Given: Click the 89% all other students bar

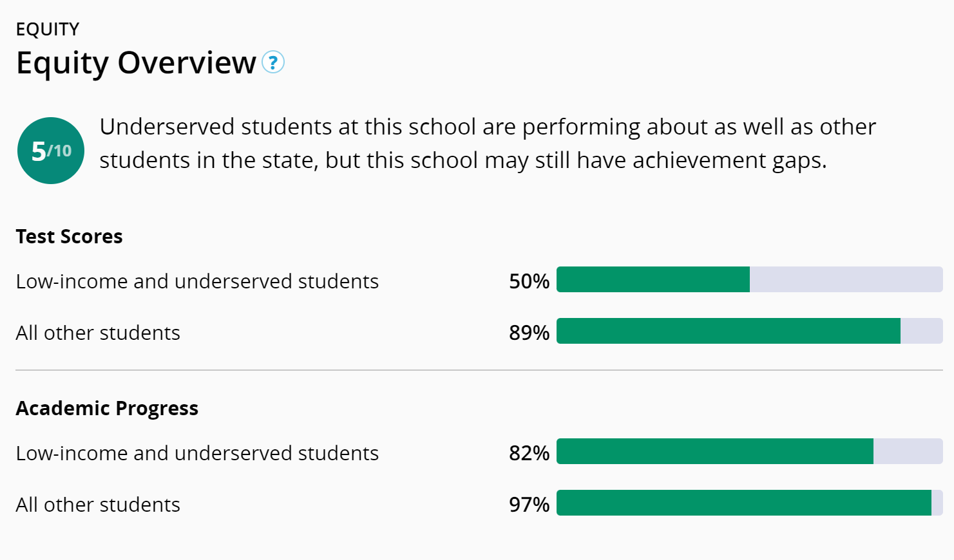Looking at the screenshot, I should 728,331.
